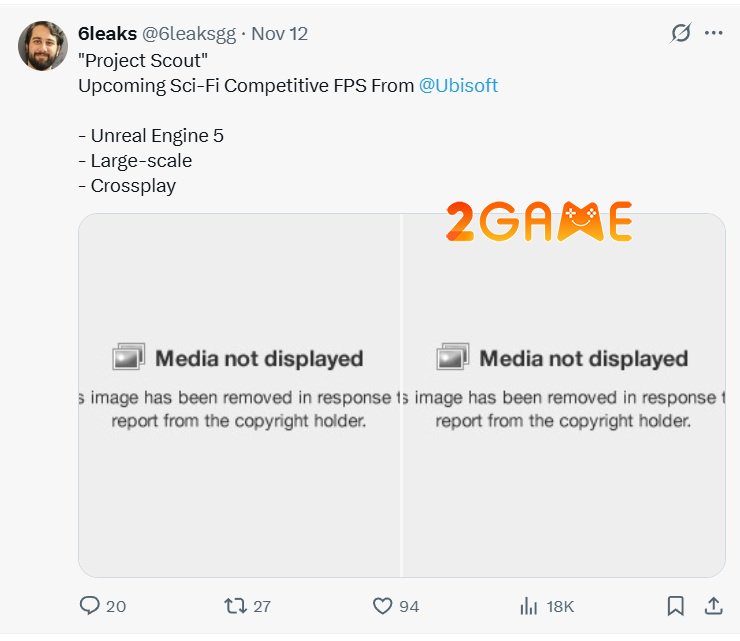Open the 6leaks profile avatar
The width and height of the screenshot is (740, 641).
coord(43,45)
